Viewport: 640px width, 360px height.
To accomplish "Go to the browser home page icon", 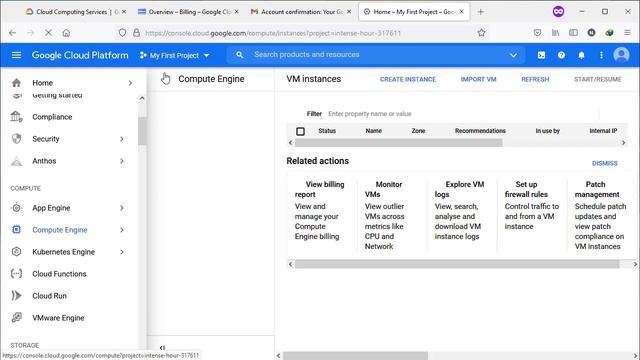I will click(66, 33).
